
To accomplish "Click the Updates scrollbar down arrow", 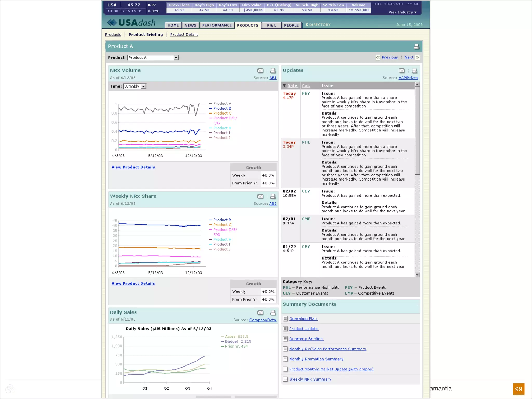I will (417, 275).
